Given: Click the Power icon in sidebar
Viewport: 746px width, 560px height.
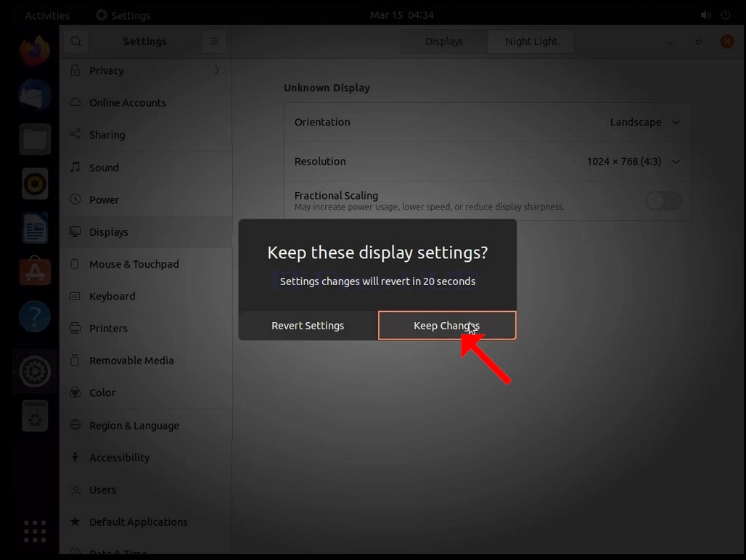Looking at the screenshot, I should coord(75,199).
